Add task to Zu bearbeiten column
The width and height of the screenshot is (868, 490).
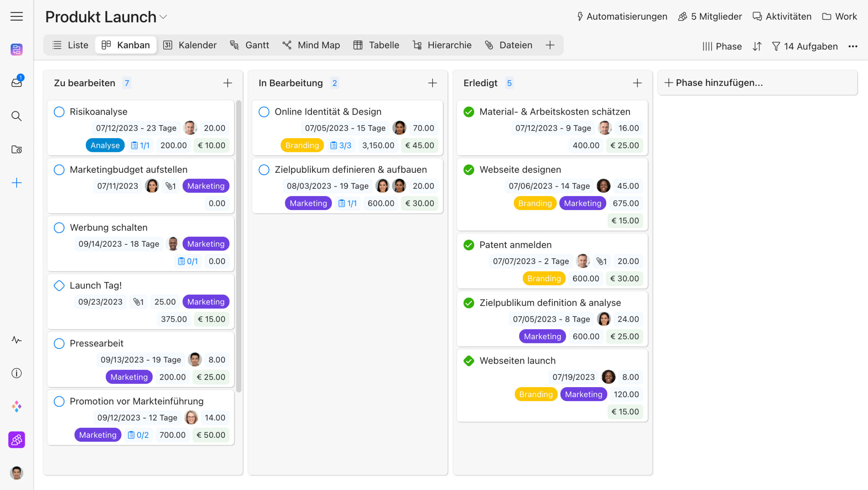[228, 83]
